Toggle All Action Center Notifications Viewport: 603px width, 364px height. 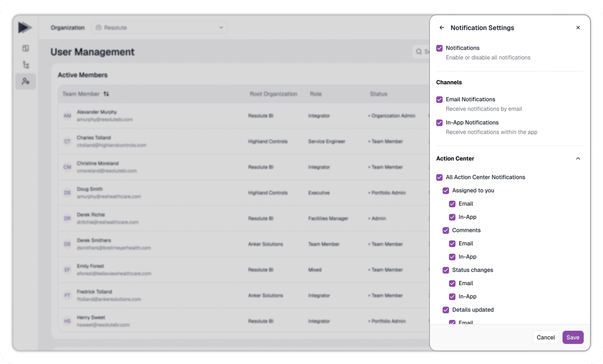click(439, 177)
